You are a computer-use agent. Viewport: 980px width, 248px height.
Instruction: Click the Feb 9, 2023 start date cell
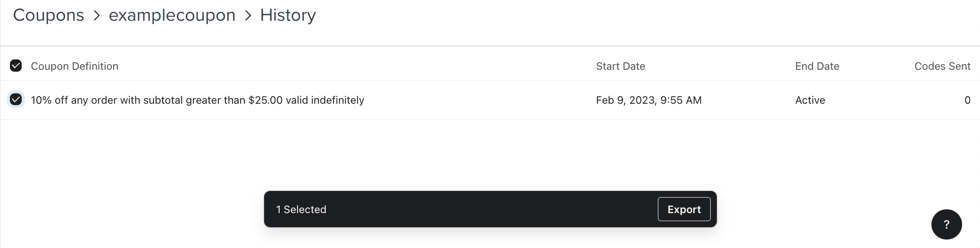coord(648,100)
